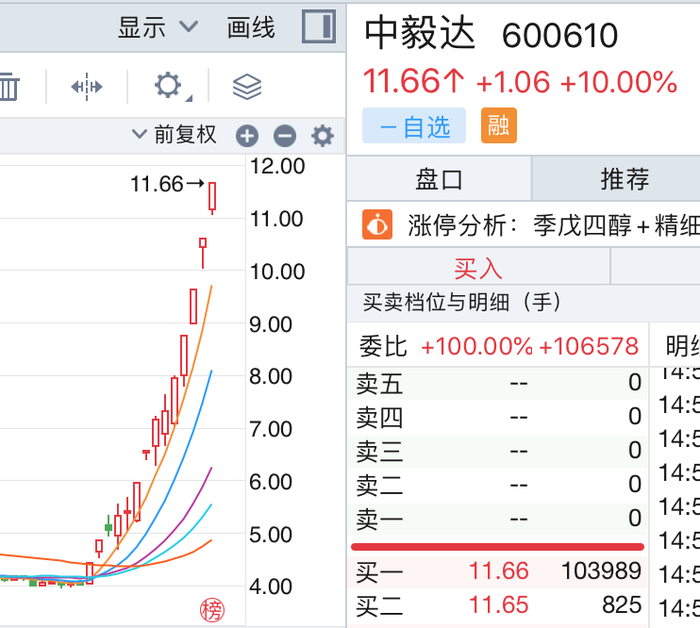
Task: Select the 卖二 ask row
Action: (x=497, y=485)
